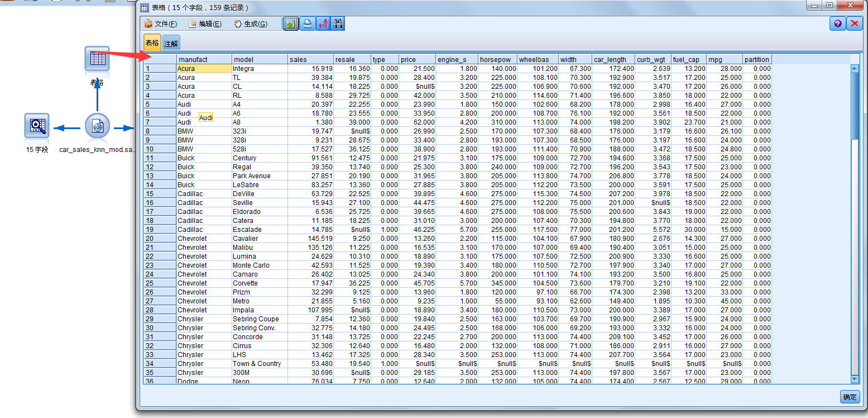Select row number 19 header
The image size is (868, 418).
pos(160,230)
